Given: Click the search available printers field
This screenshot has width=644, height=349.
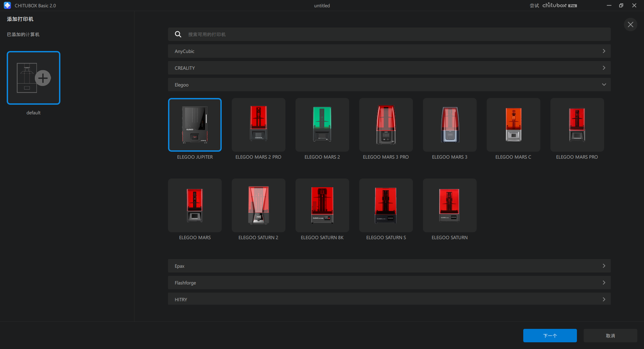Looking at the screenshot, I should pos(389,34).
